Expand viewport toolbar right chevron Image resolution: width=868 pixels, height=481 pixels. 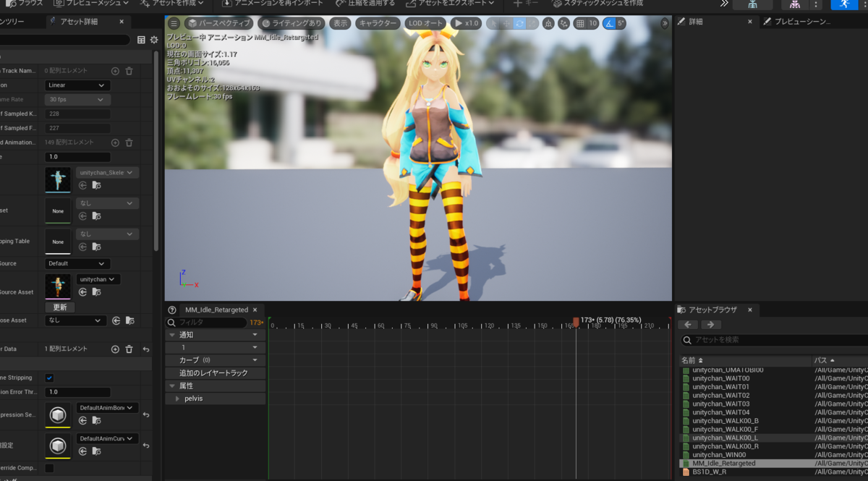tap(665, 23)
